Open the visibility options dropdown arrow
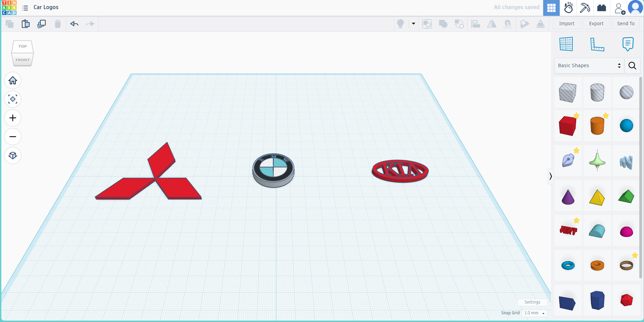 click(414, 24)
